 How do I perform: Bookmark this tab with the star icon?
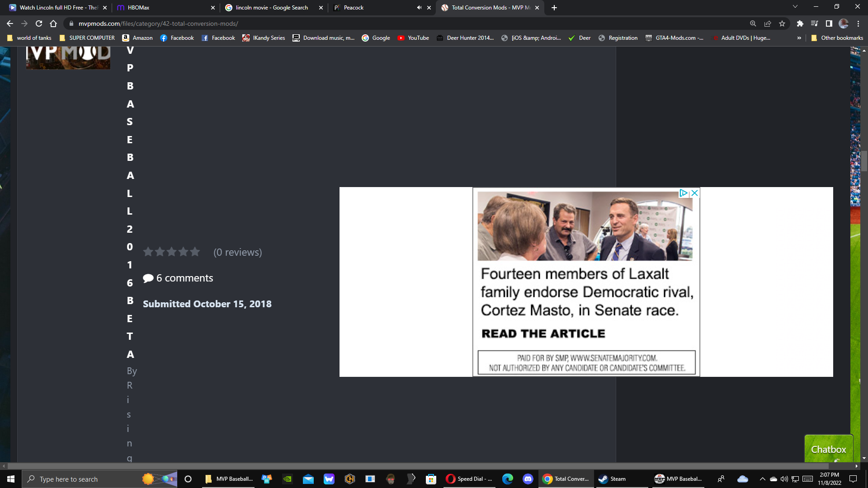tap(782, 23)
